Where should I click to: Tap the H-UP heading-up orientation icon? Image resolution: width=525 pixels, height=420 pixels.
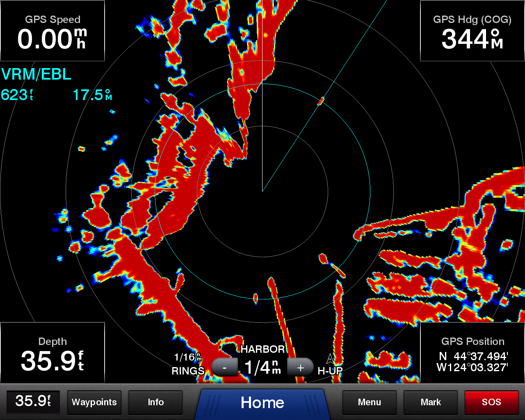tap(330, 365)
